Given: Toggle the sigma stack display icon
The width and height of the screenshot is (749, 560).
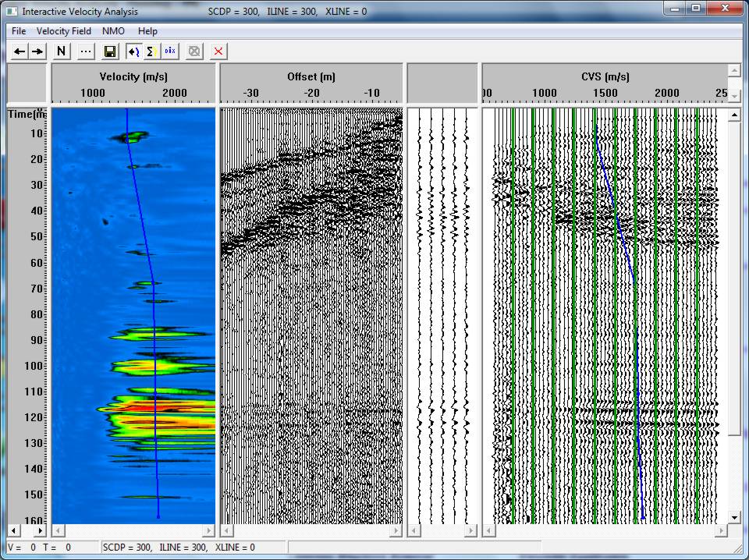Looking at the screenshot, I should 152,51.
